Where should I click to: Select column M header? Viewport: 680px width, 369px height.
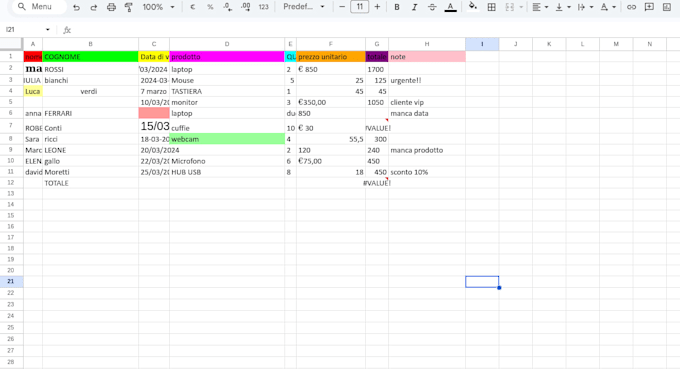click(616, 44)
